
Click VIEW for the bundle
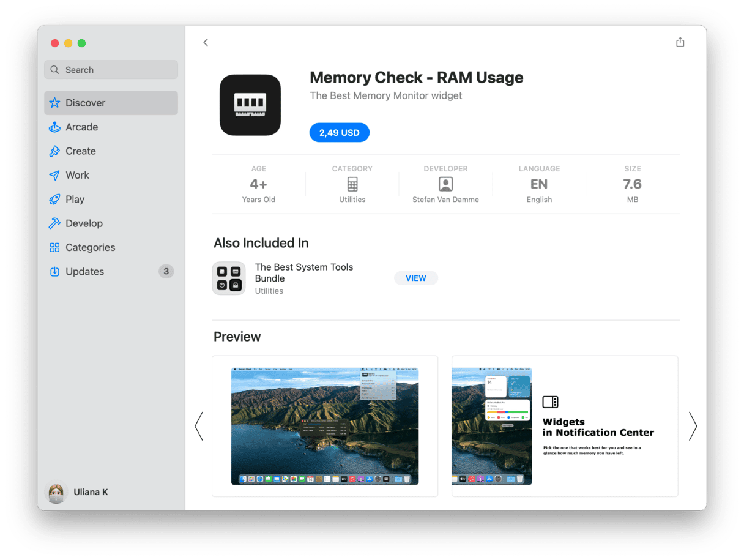pos(416,278)
